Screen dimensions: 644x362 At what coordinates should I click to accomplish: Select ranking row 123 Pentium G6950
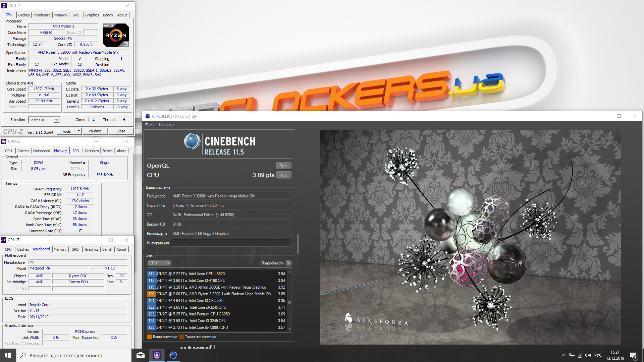point(216,314)
